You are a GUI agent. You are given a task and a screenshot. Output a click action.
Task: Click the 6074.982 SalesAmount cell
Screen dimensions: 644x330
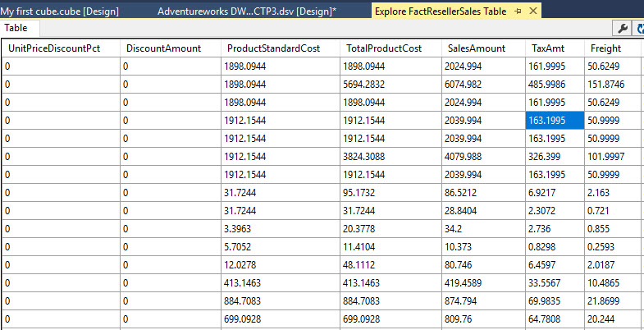pyautogui.click(x=484, y=84)
